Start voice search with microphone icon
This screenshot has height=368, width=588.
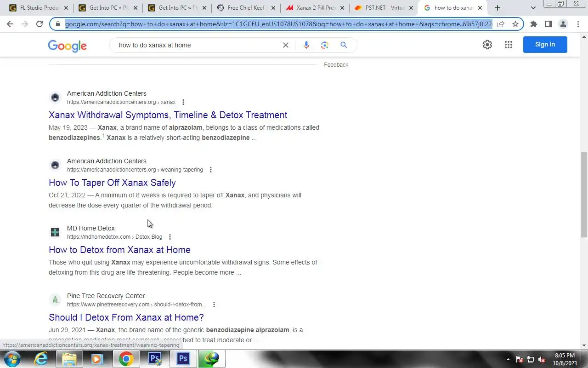click(306, 45)
